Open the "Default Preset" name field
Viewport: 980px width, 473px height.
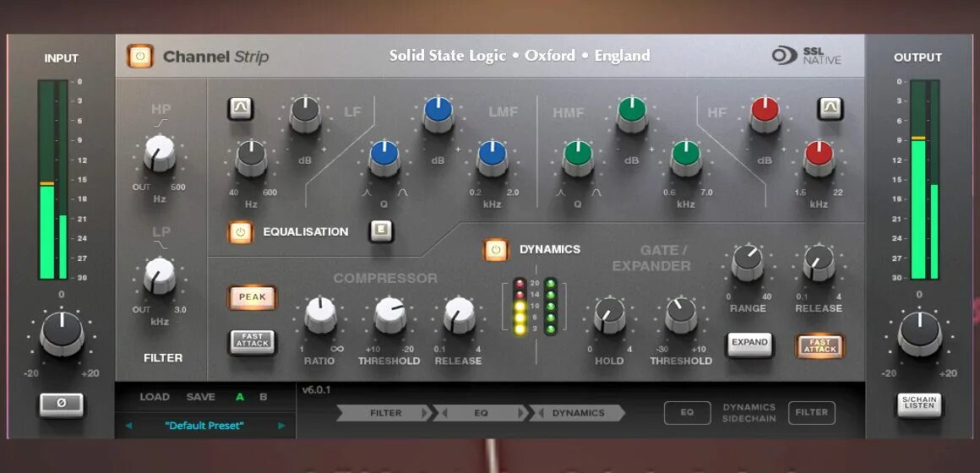pyautogui.click(x=204, y=426)
